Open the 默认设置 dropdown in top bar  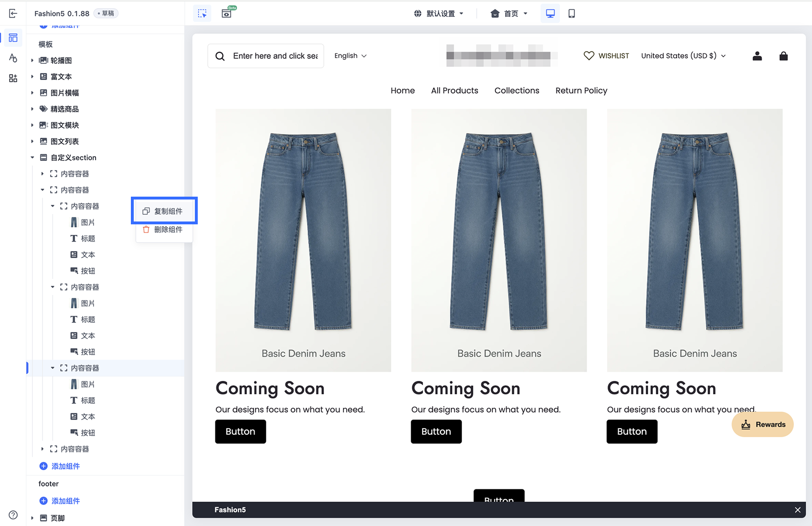[x=438, y=13]
